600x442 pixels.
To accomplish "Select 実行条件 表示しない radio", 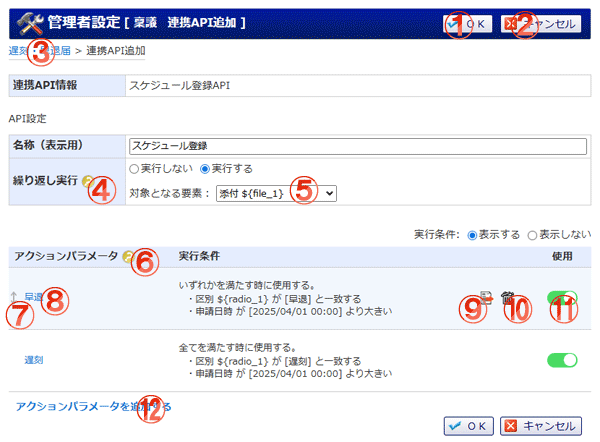I will tap(532, 235).
